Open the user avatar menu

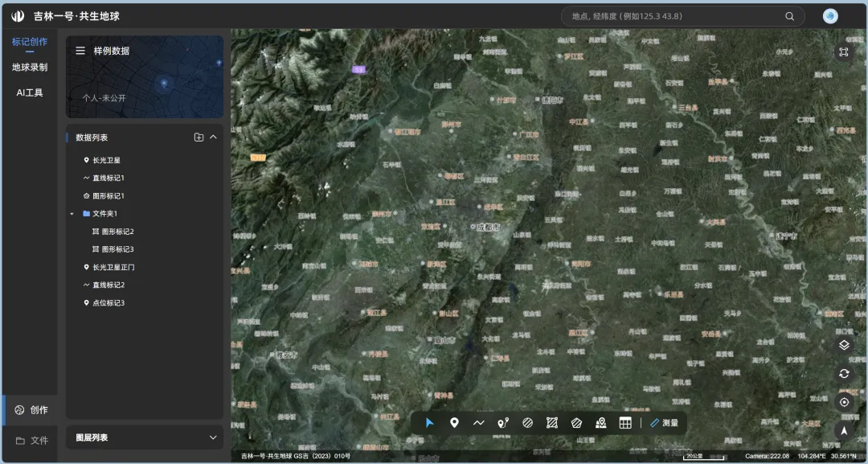click(x=830, y=16)
